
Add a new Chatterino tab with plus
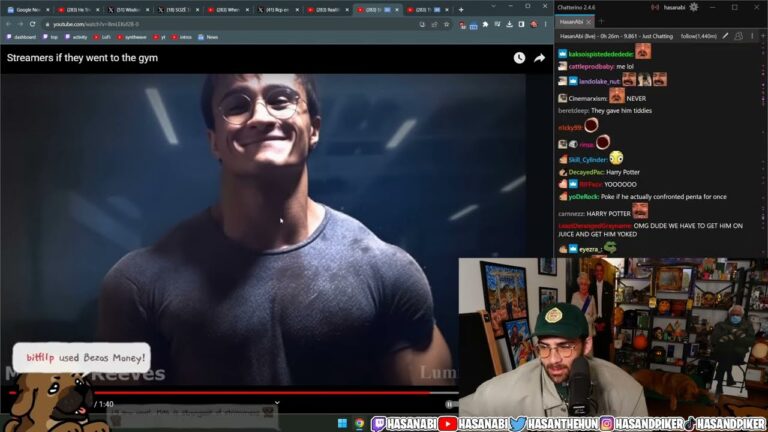click(601, 22)
